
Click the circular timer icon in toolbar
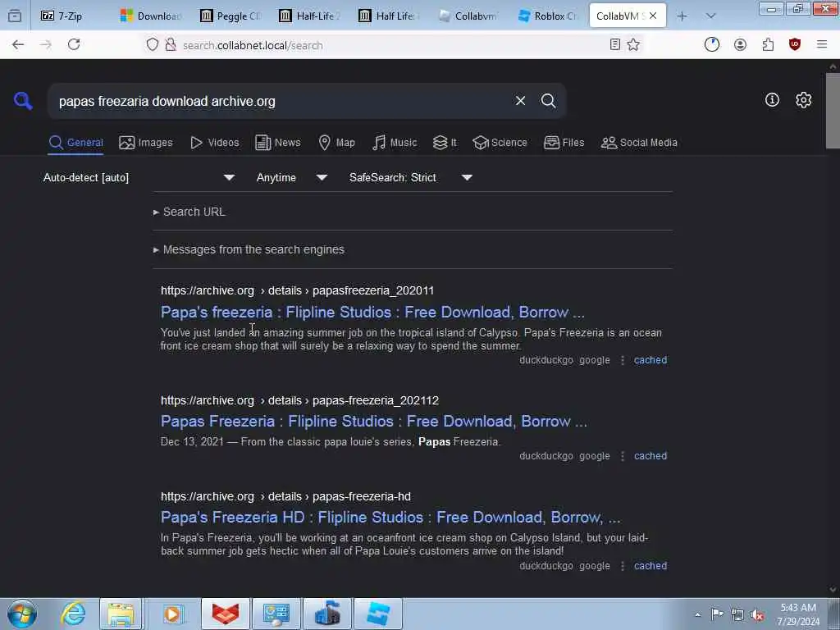[x=712, y=44]
